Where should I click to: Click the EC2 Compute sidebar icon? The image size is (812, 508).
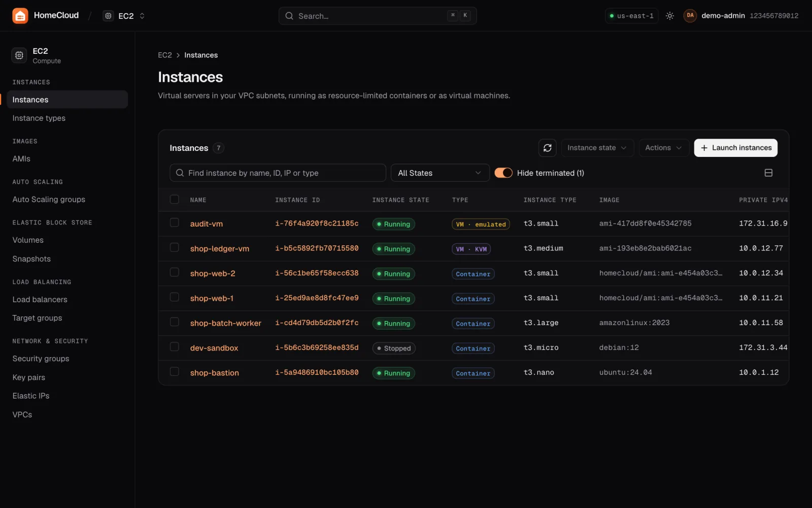(19, 55)
